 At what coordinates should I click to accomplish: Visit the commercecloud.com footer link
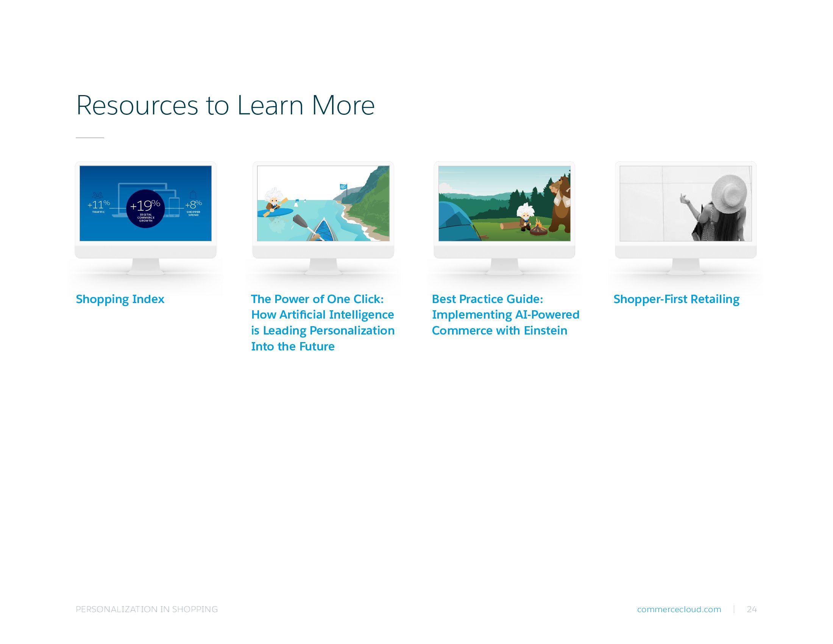(679, 609)
